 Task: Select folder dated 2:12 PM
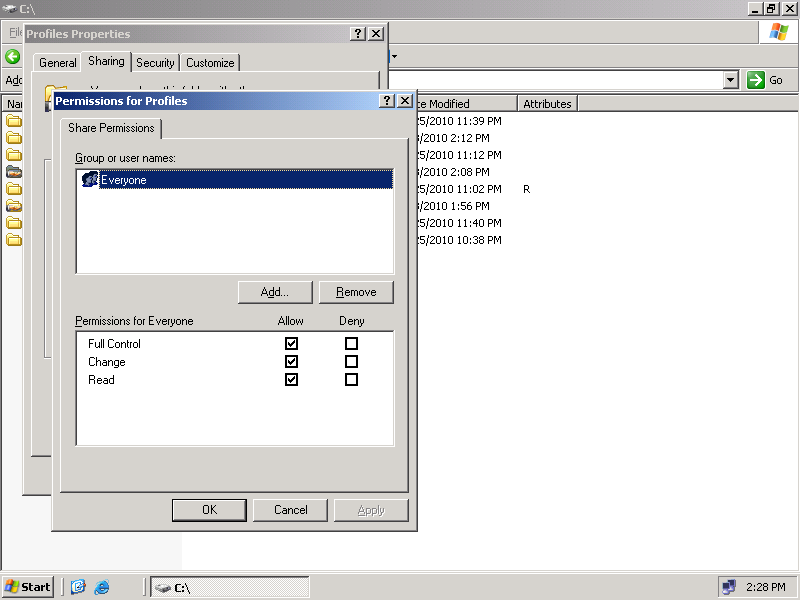14,138
